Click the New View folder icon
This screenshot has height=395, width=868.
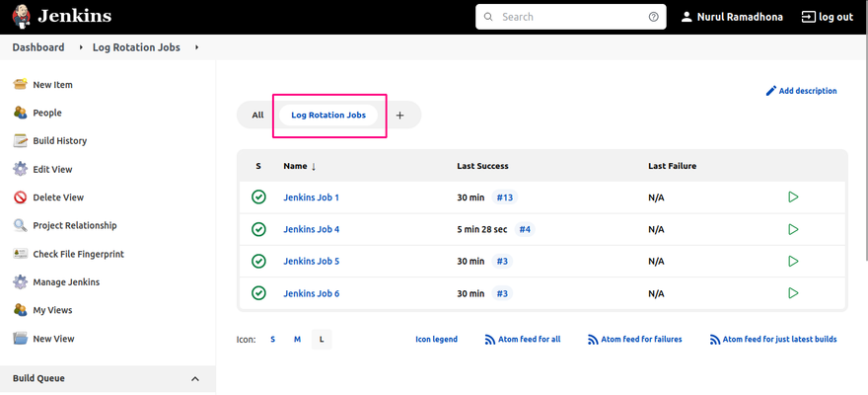coord(20,339)
